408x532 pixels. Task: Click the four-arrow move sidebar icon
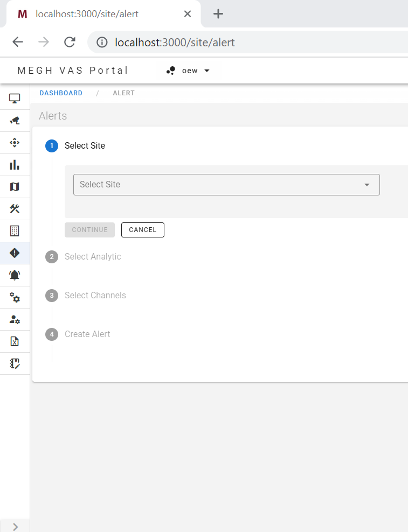point(15,143)
